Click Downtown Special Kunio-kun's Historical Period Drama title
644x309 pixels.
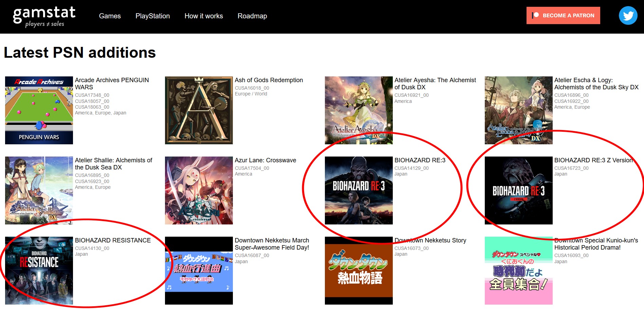(x=596, y=244)
